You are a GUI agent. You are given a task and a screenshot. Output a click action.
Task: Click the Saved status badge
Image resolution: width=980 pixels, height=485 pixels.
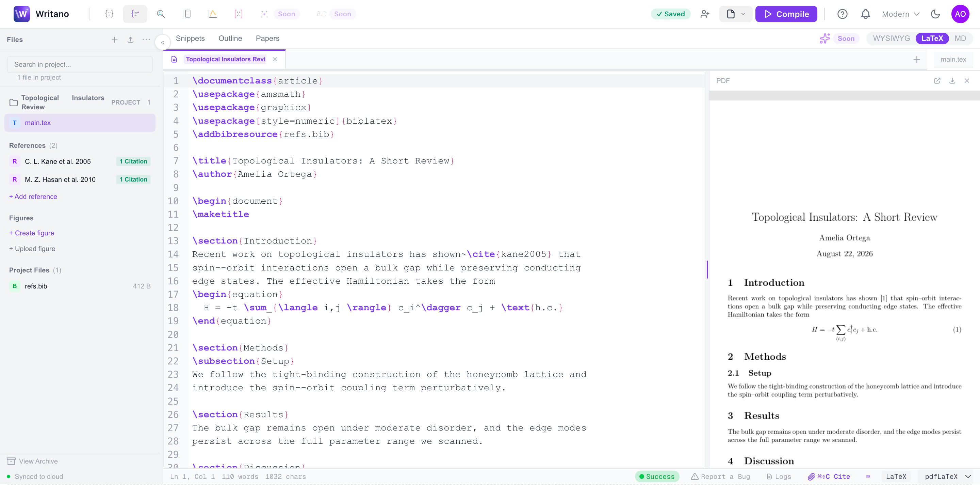(x=671, y=14)
